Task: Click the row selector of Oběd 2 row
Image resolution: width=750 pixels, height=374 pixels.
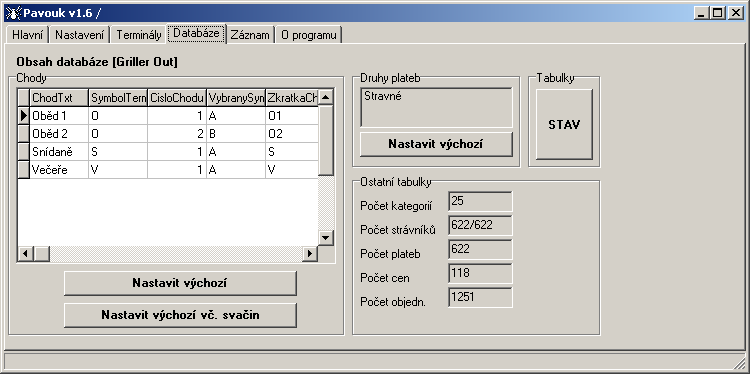Action: pyautogui.click(x=23, y=134)
